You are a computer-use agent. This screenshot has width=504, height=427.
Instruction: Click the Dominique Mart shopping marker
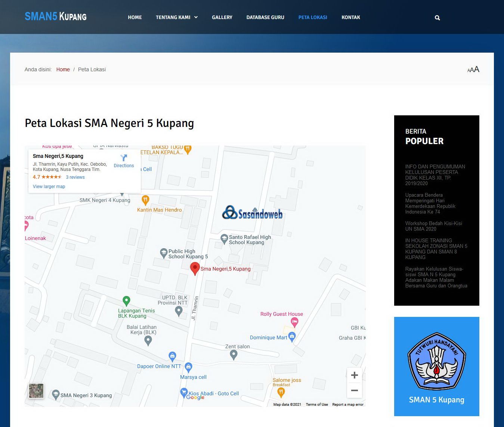tap(292, 336)
